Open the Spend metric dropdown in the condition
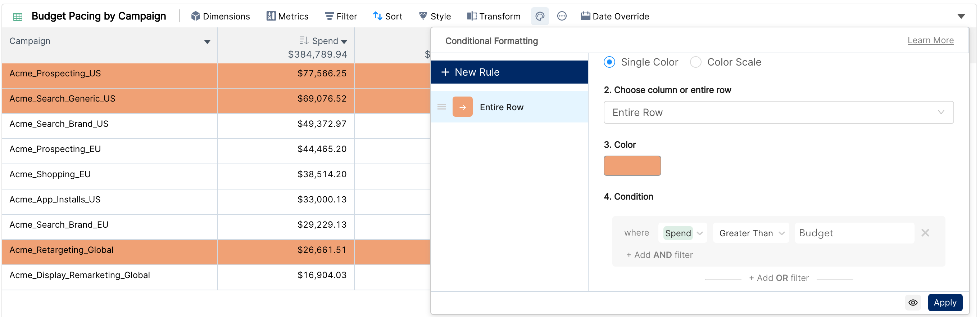 tap(682, 233)
